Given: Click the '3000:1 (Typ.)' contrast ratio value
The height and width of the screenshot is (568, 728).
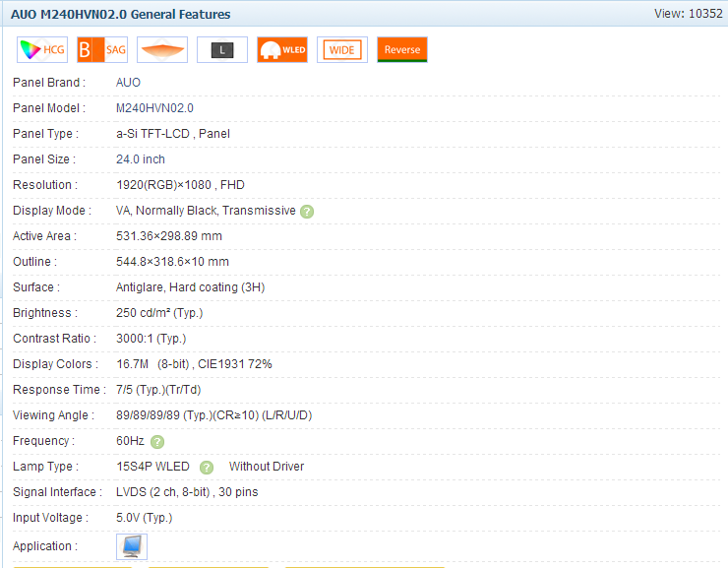Looking at the screenshot, I should point(151,339).
